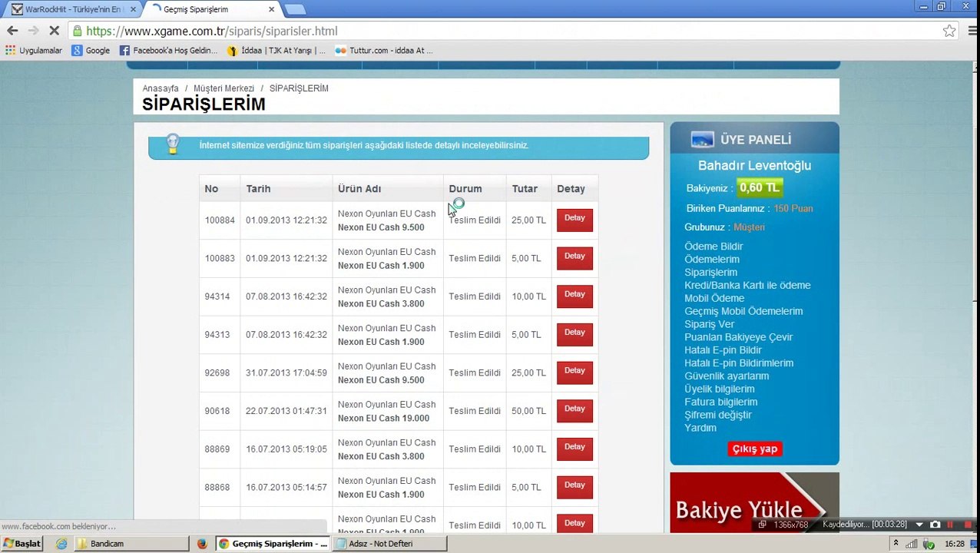Viewport: 980px width, 553px height.
Task: Stop page loading with the X icon
Action: [55, 31]
